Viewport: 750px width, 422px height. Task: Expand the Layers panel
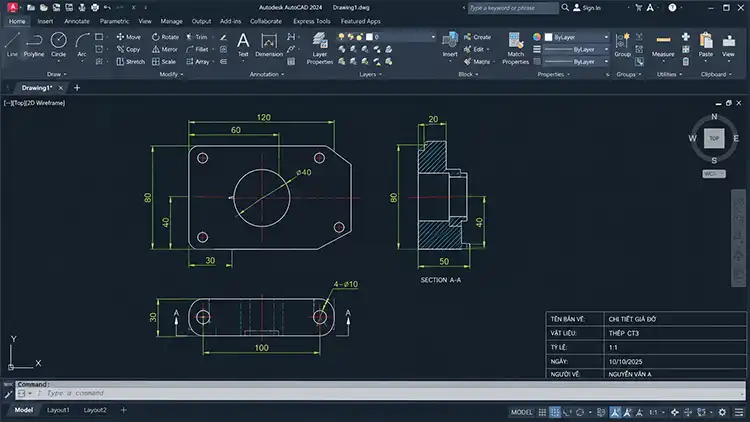click(371, 74)
